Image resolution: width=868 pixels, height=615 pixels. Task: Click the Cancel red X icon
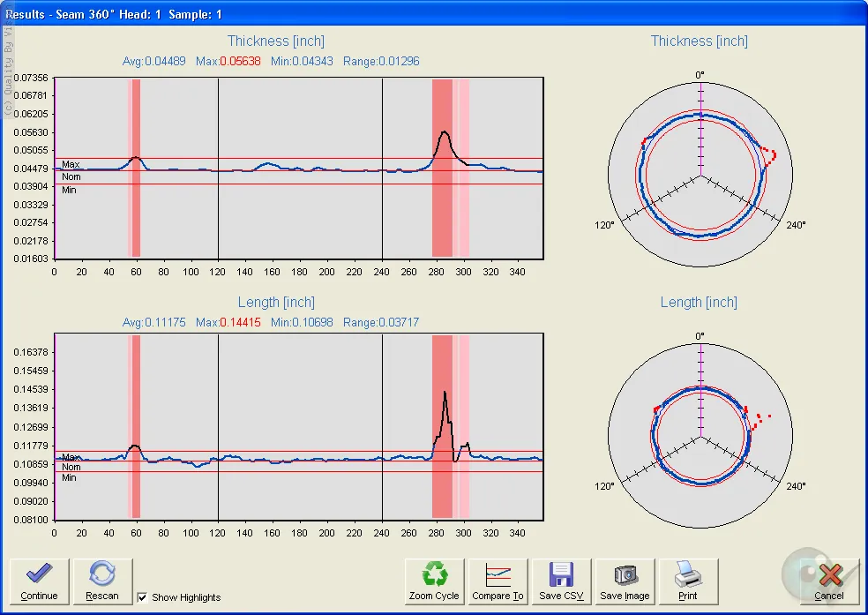[829, 575]
